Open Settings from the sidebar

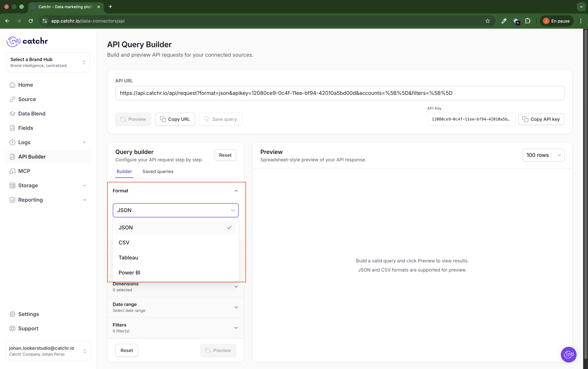pyautogui.click(x=29, y=314)
